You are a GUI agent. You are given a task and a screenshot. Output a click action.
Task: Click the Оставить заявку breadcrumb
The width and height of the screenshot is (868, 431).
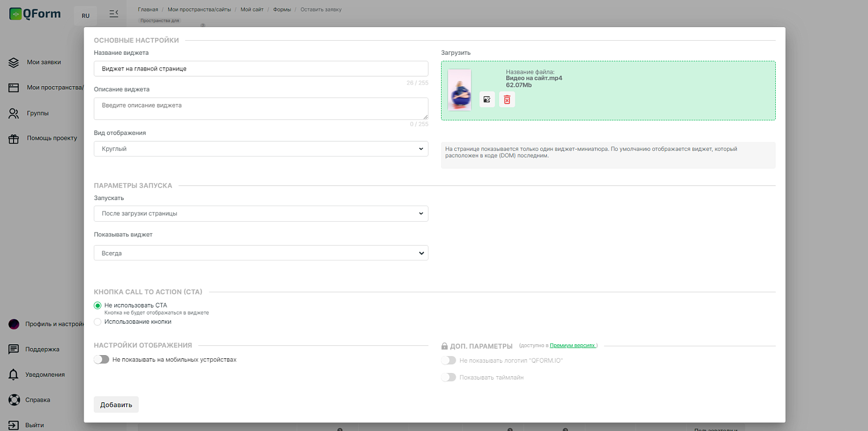point(321,10)
